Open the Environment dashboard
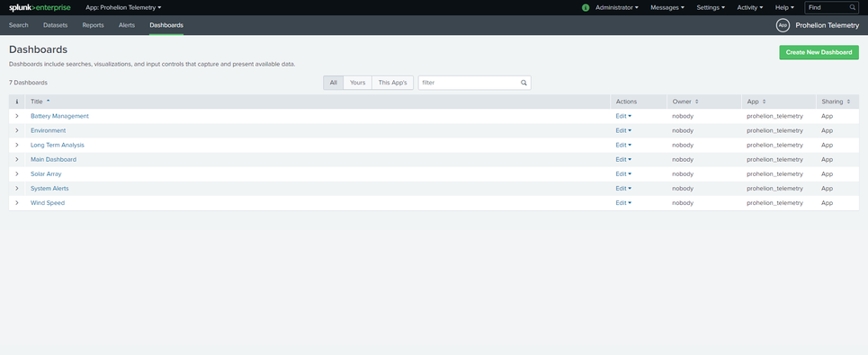This screenshot has width=868, height=355. pyautogui.click(x=49, y=130)
